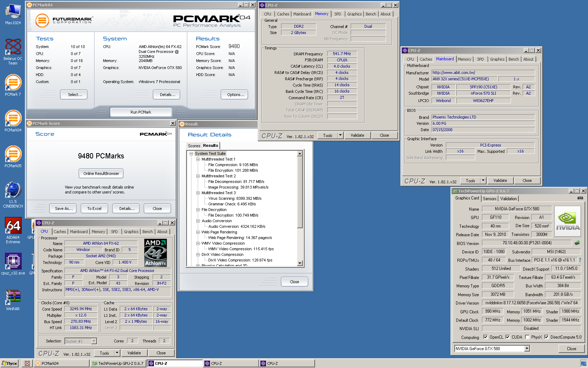Click the 9480 PCMarks score text
The image size is (588, 368).
(101, 156)
